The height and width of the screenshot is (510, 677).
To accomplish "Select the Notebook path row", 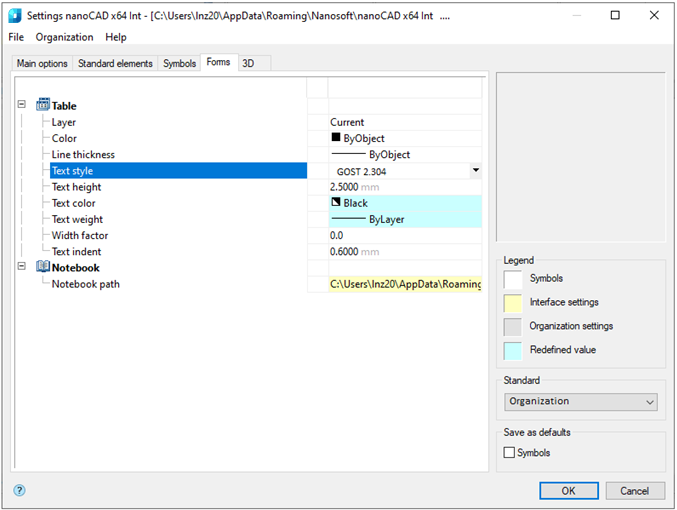I will (x=178, y=284).
